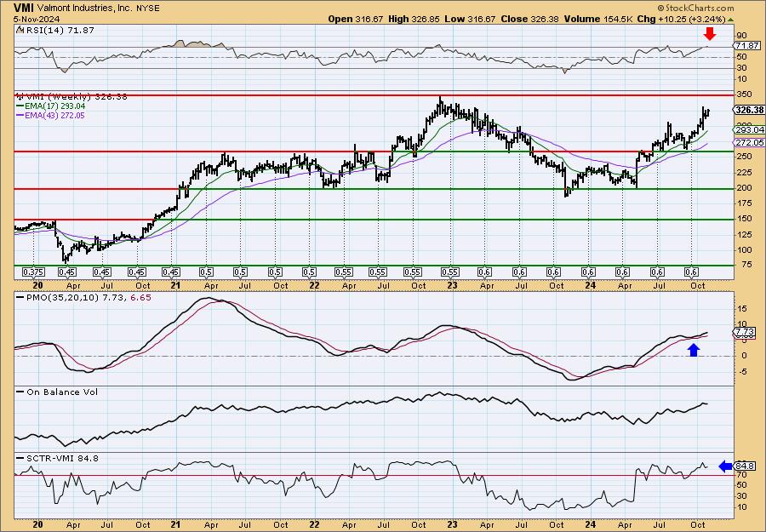This screenshot has height=532, width=766.
Task: Click the 84.8 SCTR value tag on right axis
Action: [x=746, y=466]
